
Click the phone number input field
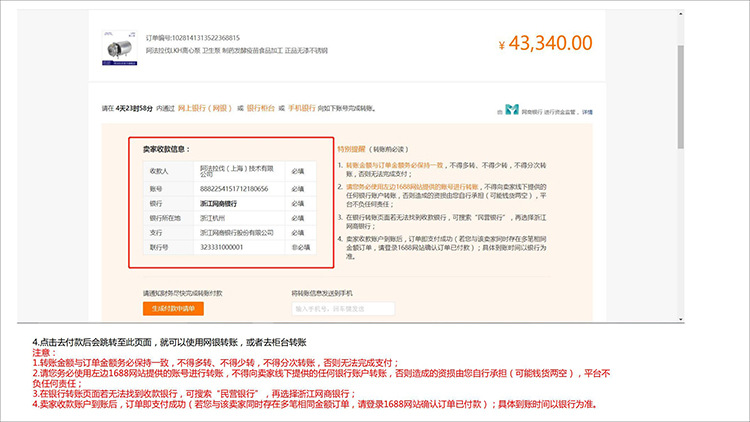point(343,309)
